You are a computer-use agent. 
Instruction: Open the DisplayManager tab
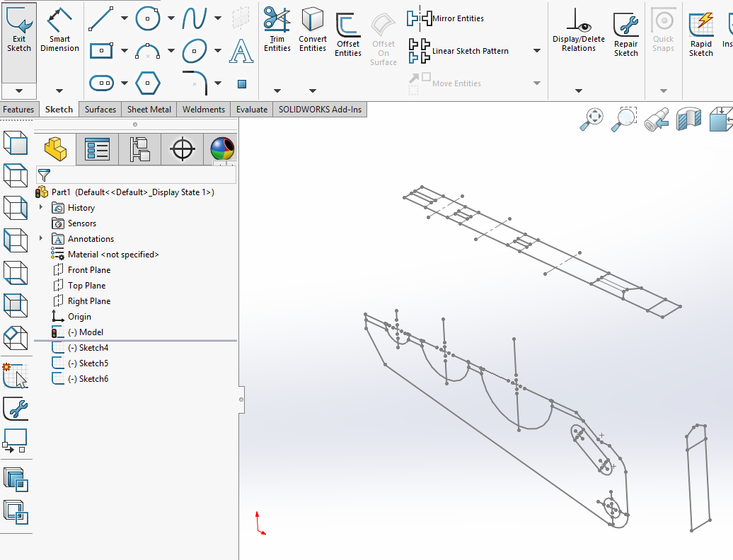pyautogui.click(x=222, y=149)
